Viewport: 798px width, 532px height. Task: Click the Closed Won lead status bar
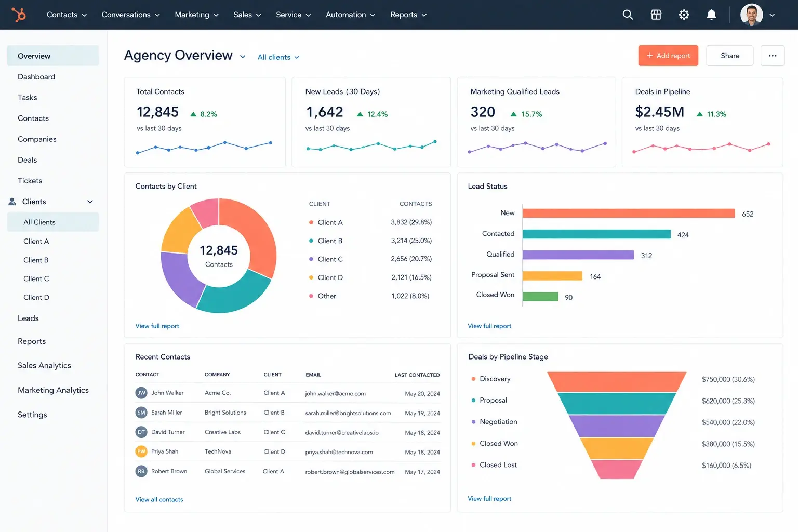click(x=540, y=297)
